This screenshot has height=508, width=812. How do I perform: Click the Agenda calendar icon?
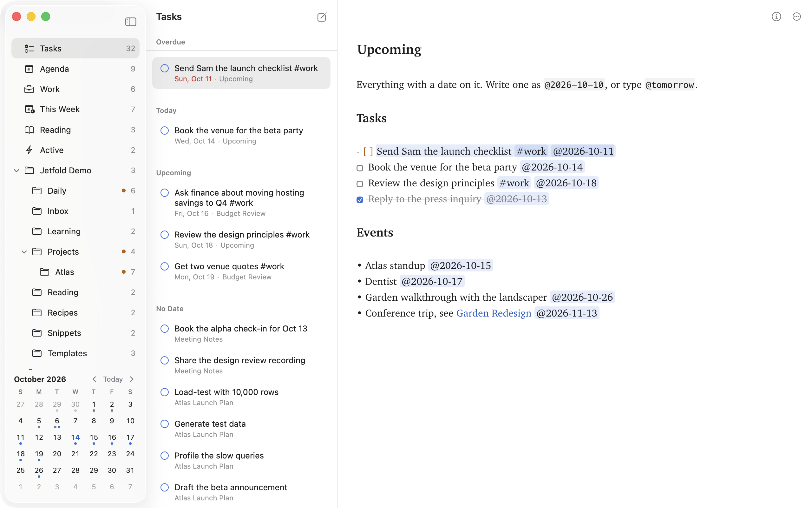point(29,69)
